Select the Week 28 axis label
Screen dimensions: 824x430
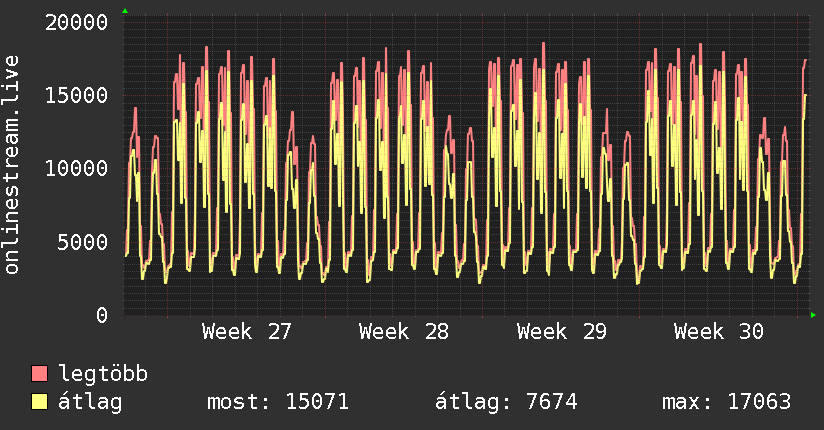click(x=404, y=332)
